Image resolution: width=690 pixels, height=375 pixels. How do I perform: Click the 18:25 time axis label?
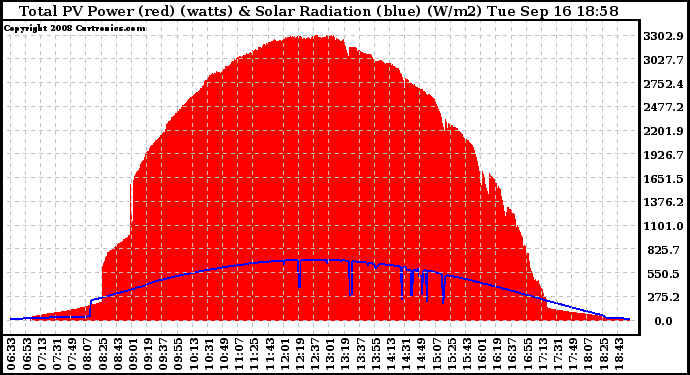point(603,353)
